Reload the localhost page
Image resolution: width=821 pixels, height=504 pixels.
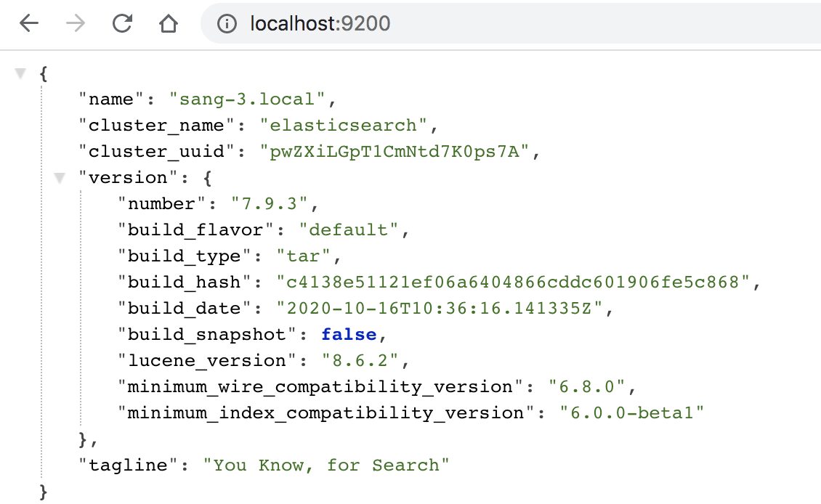coord(122,23)
